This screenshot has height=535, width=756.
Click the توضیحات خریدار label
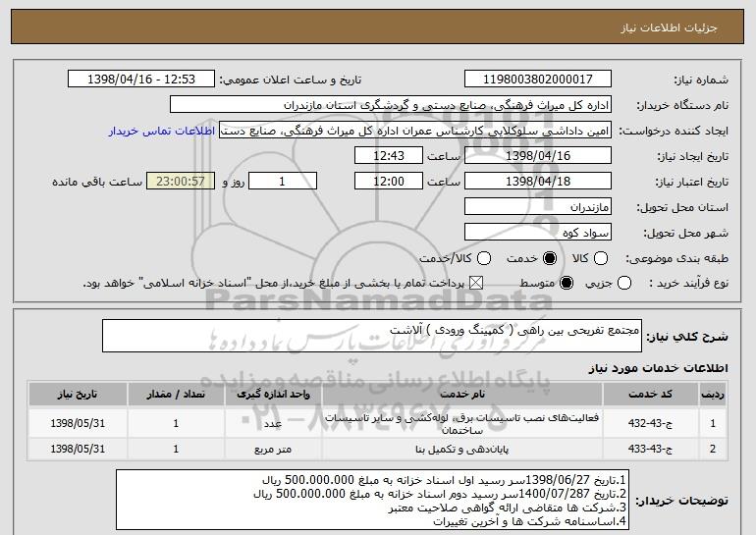point(681,502)
